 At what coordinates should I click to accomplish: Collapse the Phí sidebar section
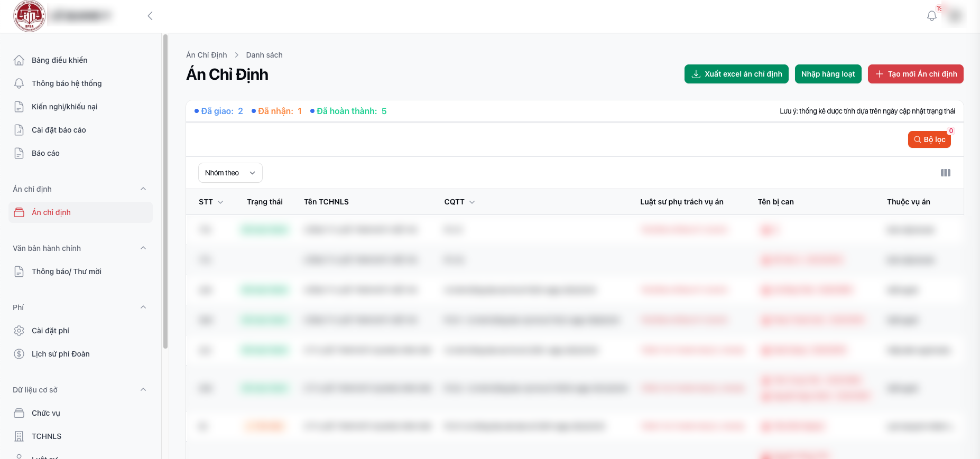click(x=143, y=307)
